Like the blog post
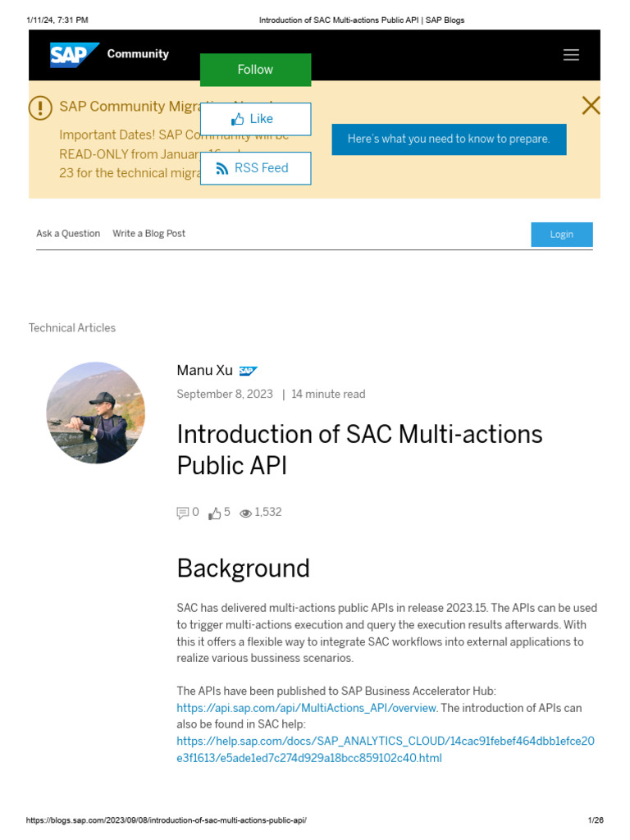 (255, 119)
